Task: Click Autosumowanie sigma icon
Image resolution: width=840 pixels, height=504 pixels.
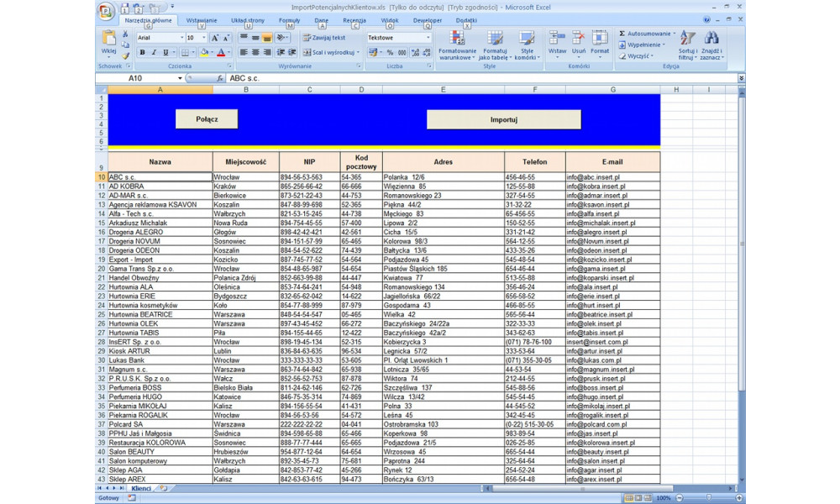Action: click(622, 34)
